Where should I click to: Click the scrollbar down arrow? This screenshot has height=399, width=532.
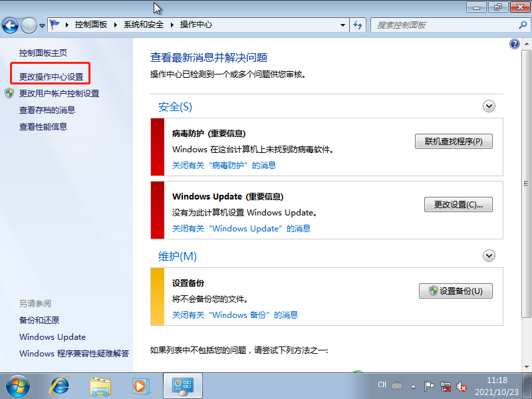tap(526, 367)
